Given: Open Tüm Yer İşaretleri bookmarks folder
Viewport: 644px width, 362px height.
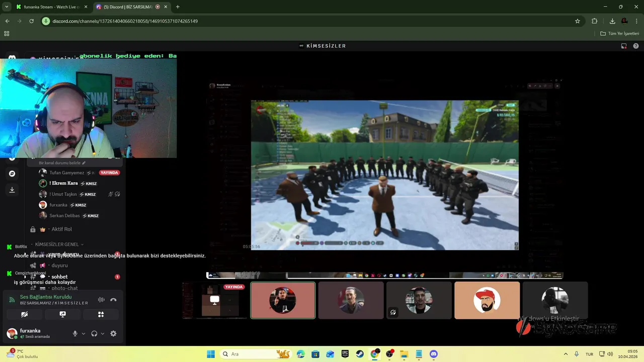Looking at the screenshot, I should point(619,34).
